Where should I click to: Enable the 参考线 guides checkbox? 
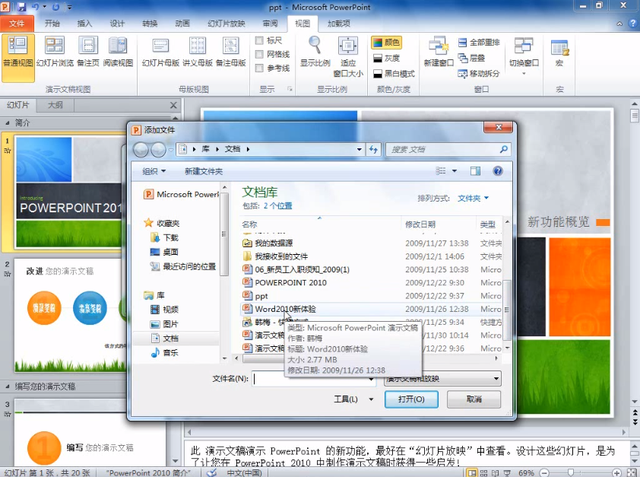[262, 68]
